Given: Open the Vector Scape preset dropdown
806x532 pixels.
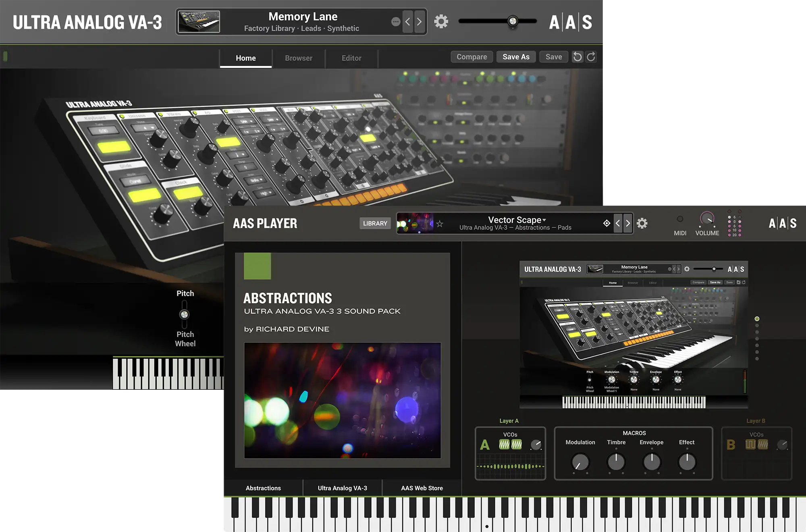Looking at the screenshot, I should coord(517,220).
